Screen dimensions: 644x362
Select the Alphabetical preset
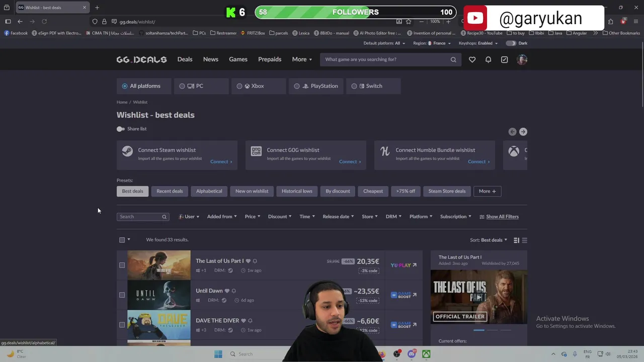209,191
